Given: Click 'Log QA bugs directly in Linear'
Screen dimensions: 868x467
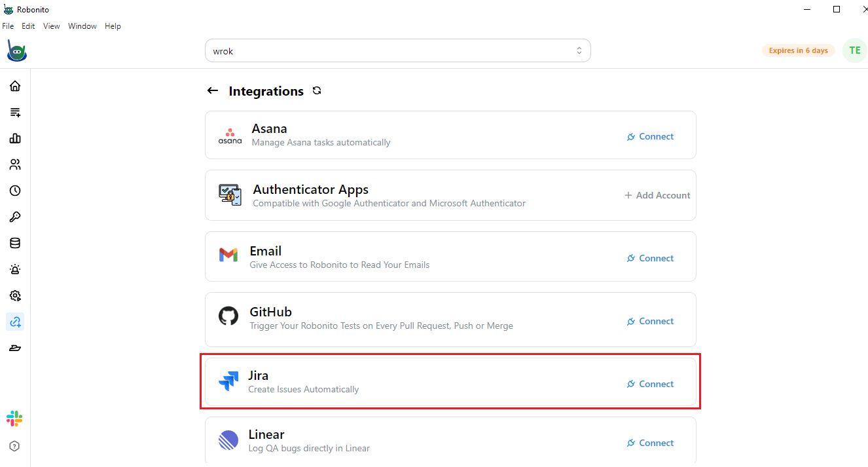Looking at the screenshot, I should pos(309,448).
